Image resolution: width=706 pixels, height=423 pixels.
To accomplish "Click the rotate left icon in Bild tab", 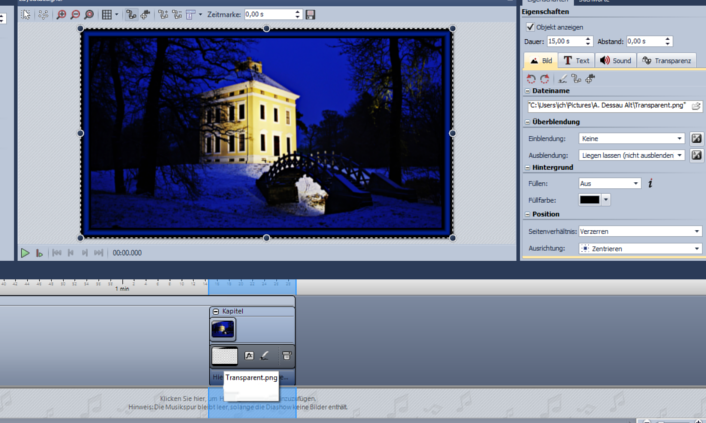I will 532,78.
